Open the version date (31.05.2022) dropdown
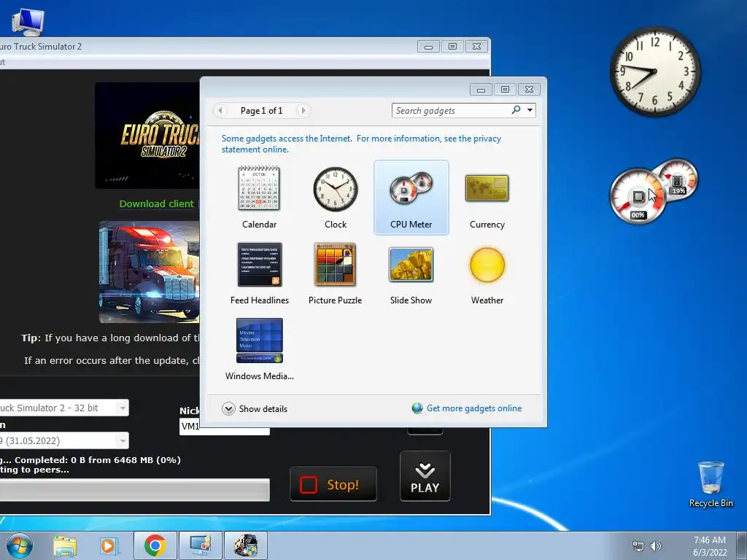 [64, 440]
